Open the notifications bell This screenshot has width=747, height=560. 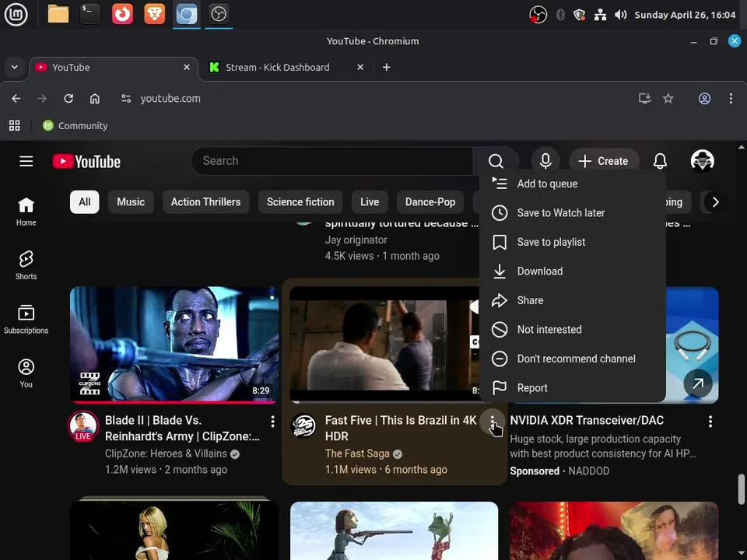[x=660, y=161]
